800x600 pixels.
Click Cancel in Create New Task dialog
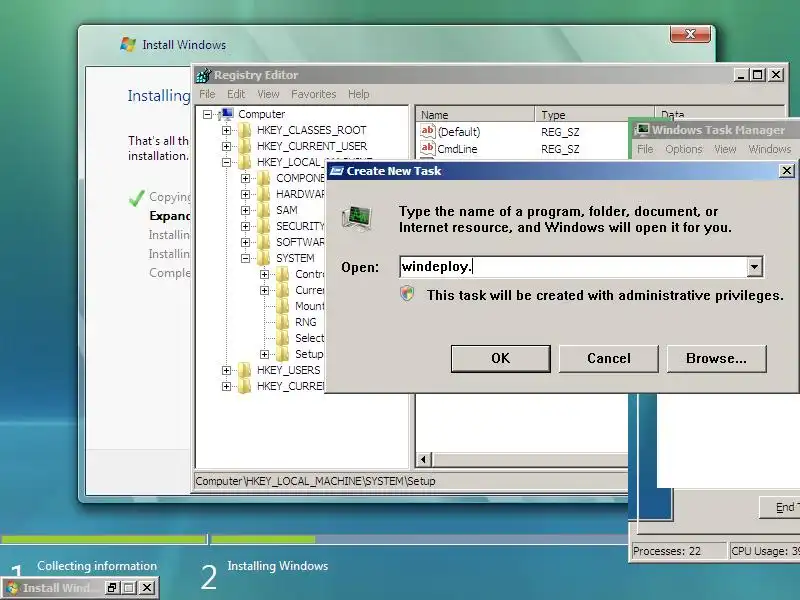coord(608,358)
